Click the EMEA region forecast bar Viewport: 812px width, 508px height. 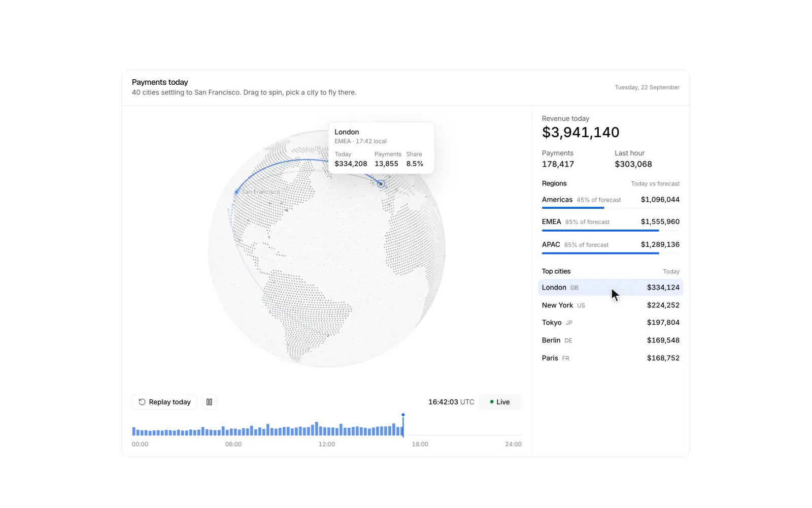tap(611, 231)
